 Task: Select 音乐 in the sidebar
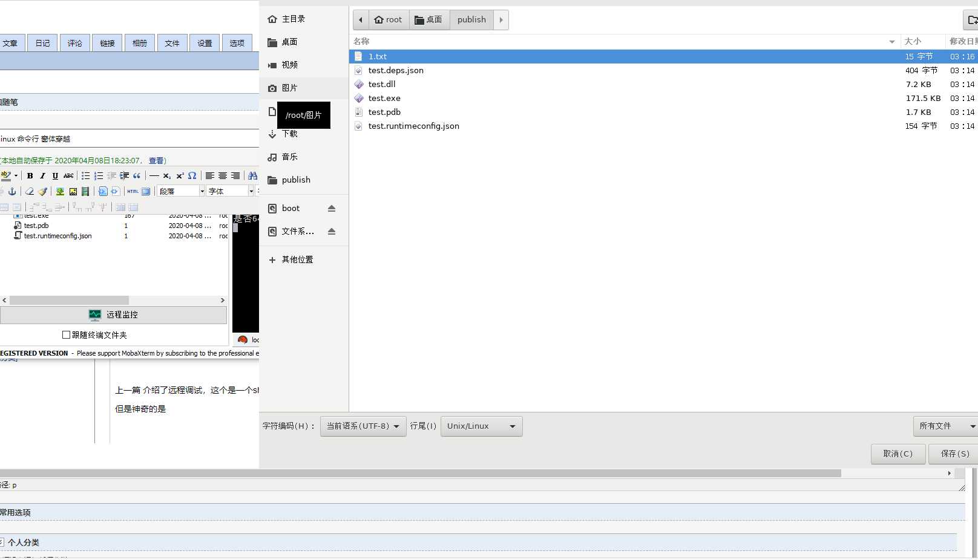coord(304,157)
